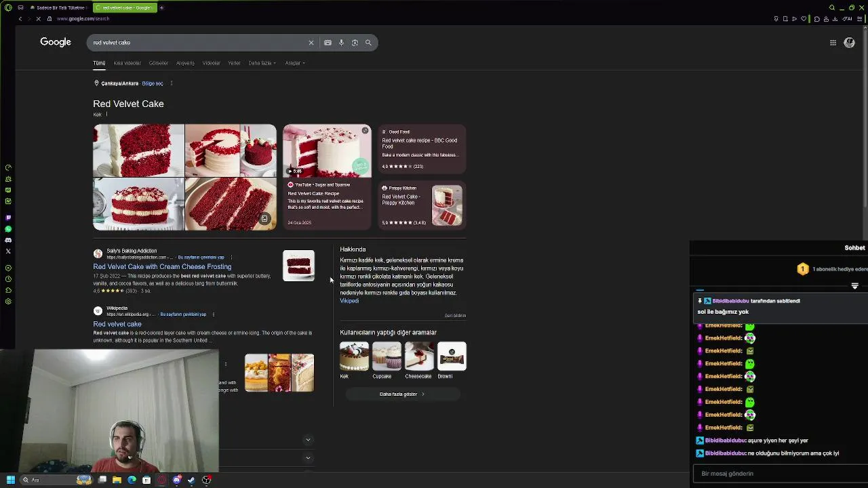This screenshot has width=868, height=488.
Task: Select the Videolar search tab
Action: 211,63
